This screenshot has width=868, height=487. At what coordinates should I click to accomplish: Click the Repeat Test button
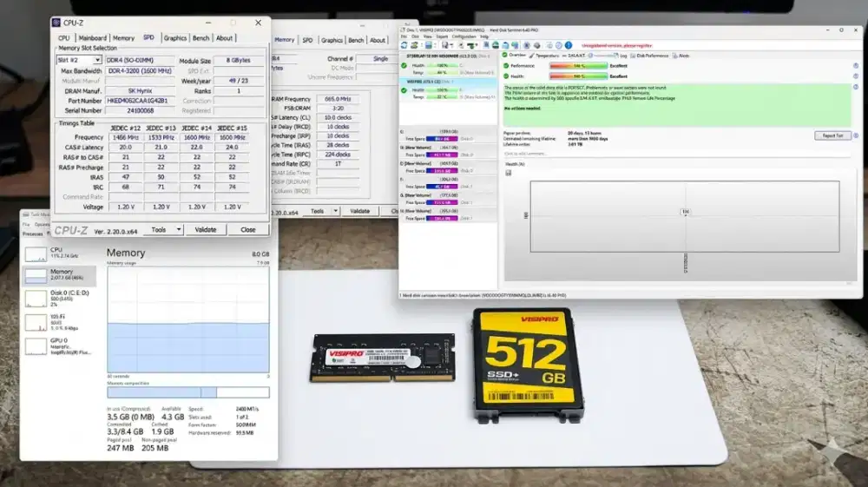pyautogui.click(x=832, y=135)
